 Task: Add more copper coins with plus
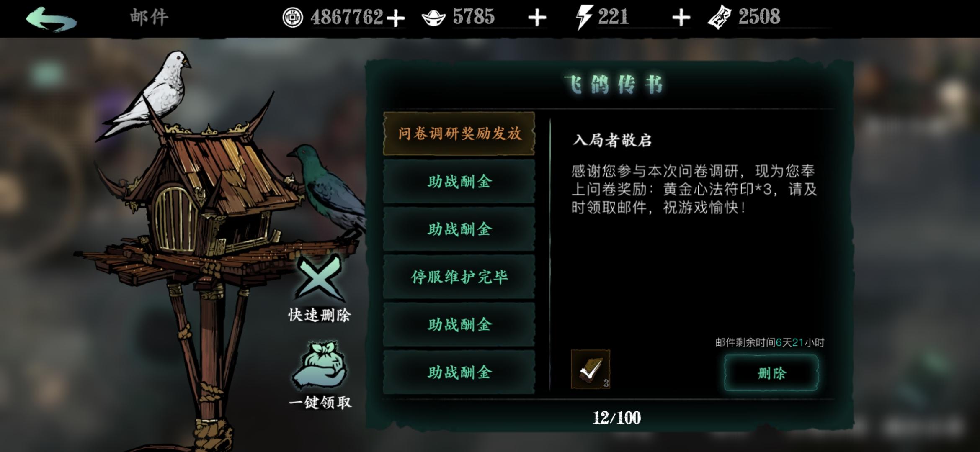click(395, 18)
